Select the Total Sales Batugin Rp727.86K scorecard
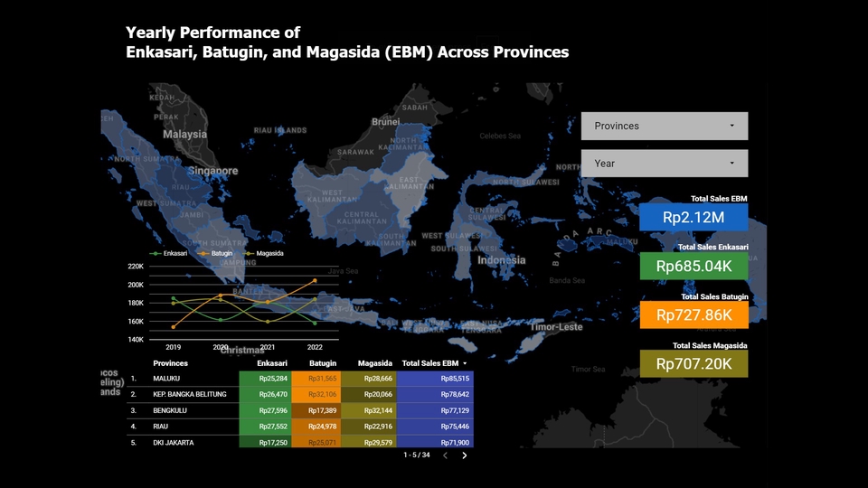This screenshot has height=488, width=868. pyautogui.click(x=693, y=314)
